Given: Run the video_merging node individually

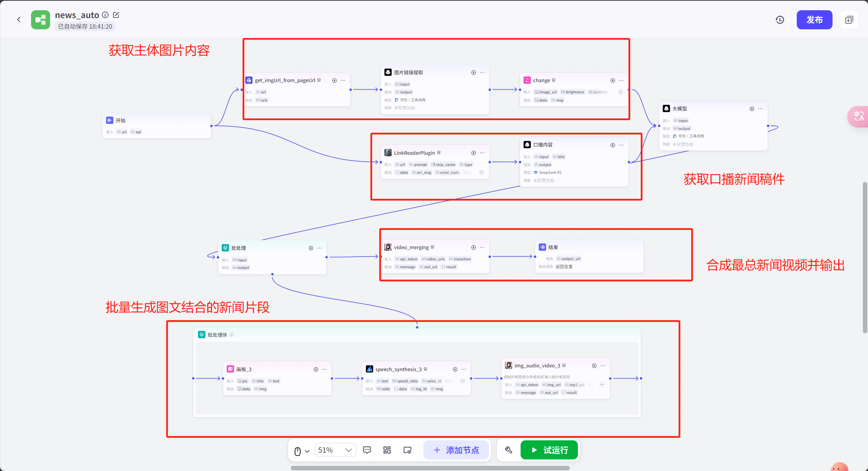Looking at the screenshot, I should click(x=474, y=247).
